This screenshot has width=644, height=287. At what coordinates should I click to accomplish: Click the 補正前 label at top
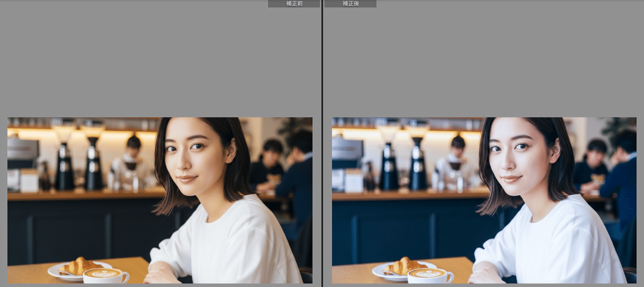(294, 4)
